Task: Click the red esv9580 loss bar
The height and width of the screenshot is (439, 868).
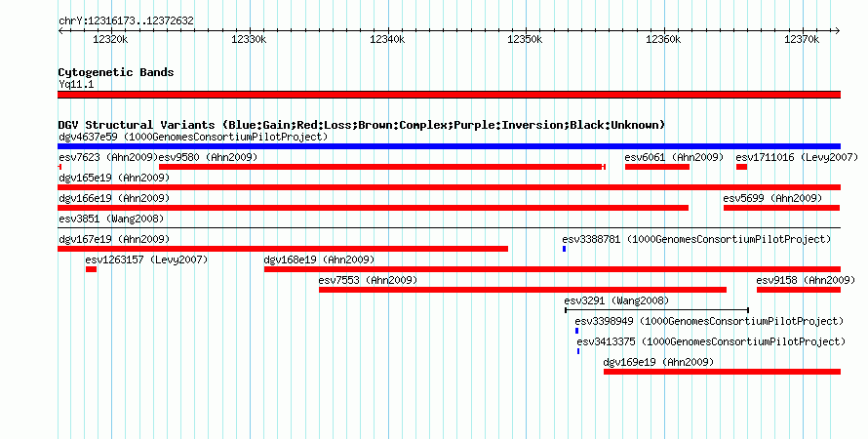Action: (382, 167)
